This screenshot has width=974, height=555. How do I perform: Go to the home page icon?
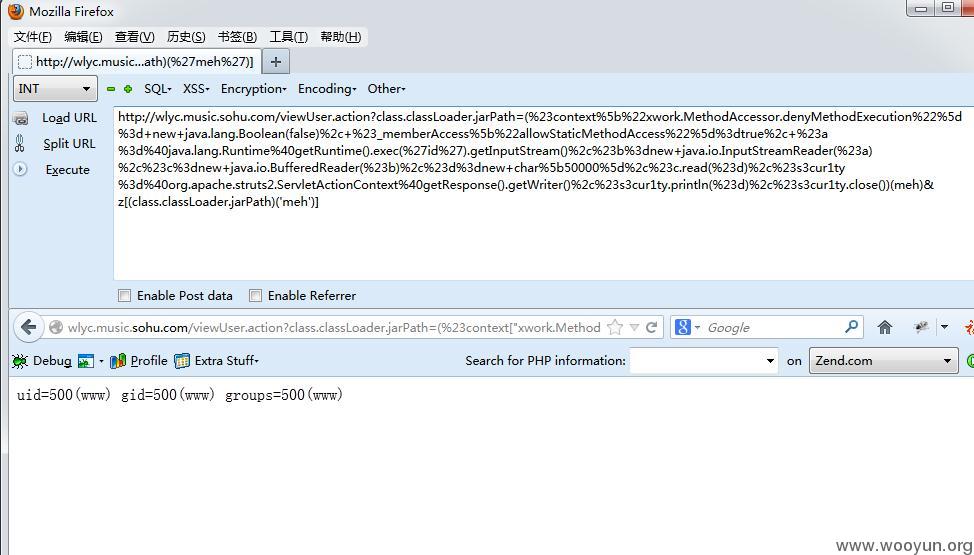[885, 328]
